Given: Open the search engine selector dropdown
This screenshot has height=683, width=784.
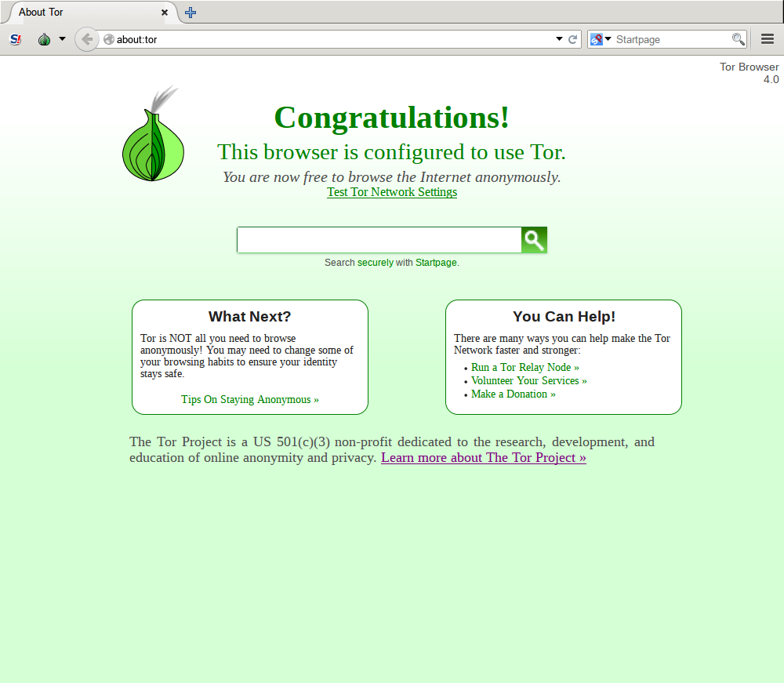Looking at the screenshot, I should coord(608,38).
